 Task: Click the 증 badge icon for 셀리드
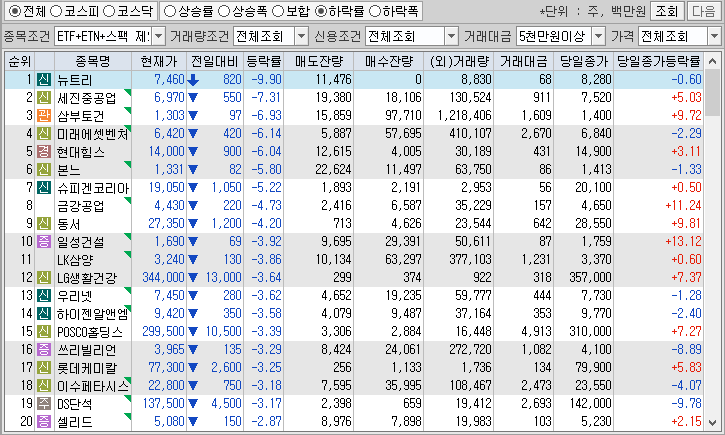44,422
